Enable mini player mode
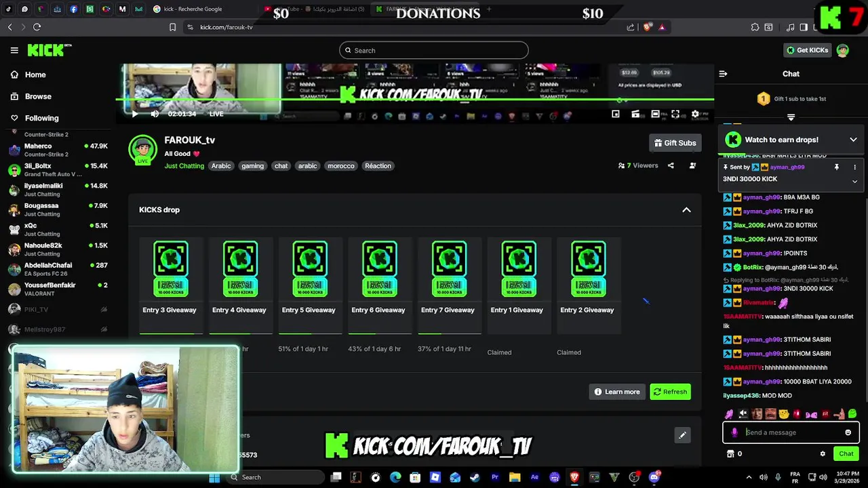 tap(616, 114)
